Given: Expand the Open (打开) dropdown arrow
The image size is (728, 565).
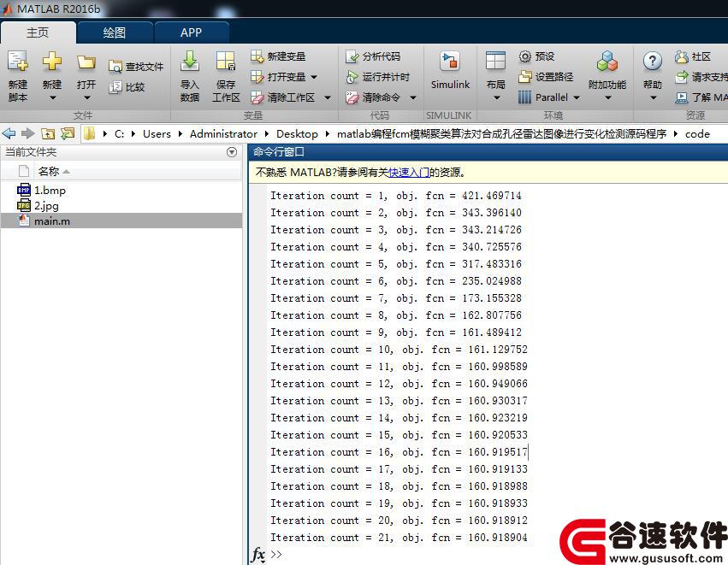Looking at the screenshot, I should pyautogui.click(x=86, y=98).
